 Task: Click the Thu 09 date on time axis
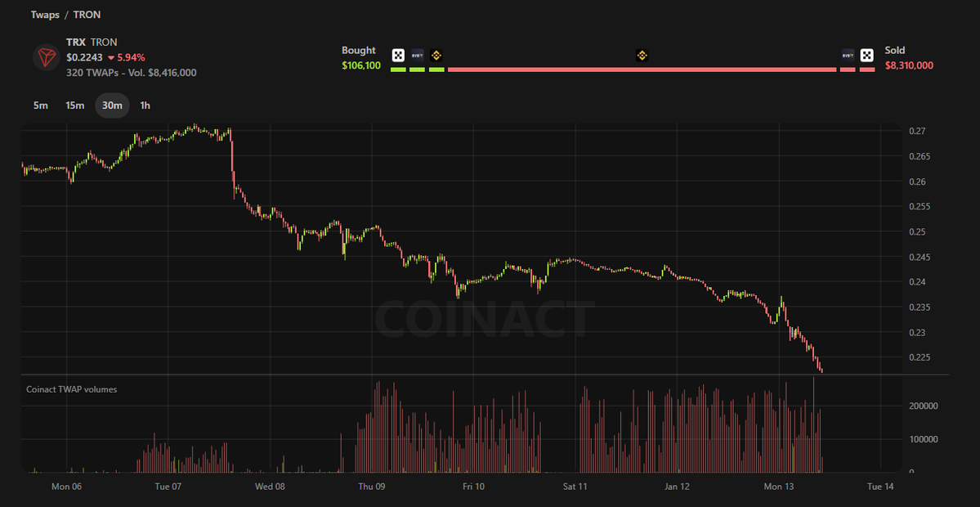(371, 487)
